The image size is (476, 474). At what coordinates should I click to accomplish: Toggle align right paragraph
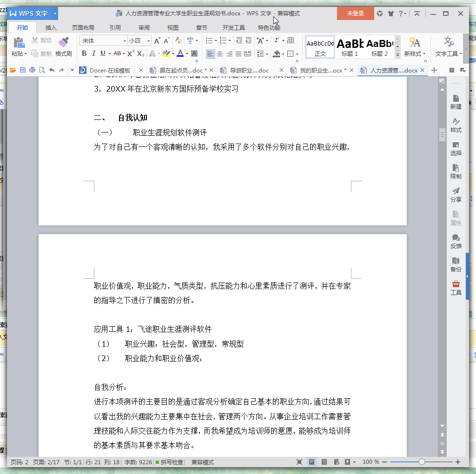click(x=230, y=54)
